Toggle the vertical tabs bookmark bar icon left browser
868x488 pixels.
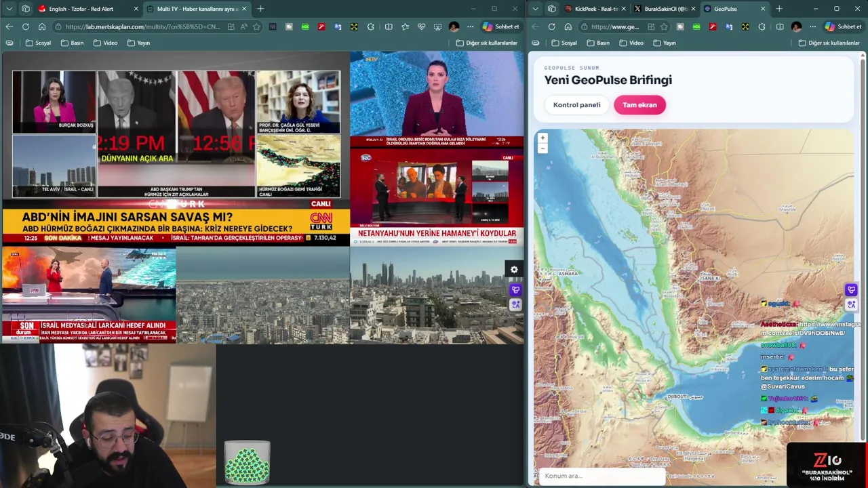(x=9, y=43)
